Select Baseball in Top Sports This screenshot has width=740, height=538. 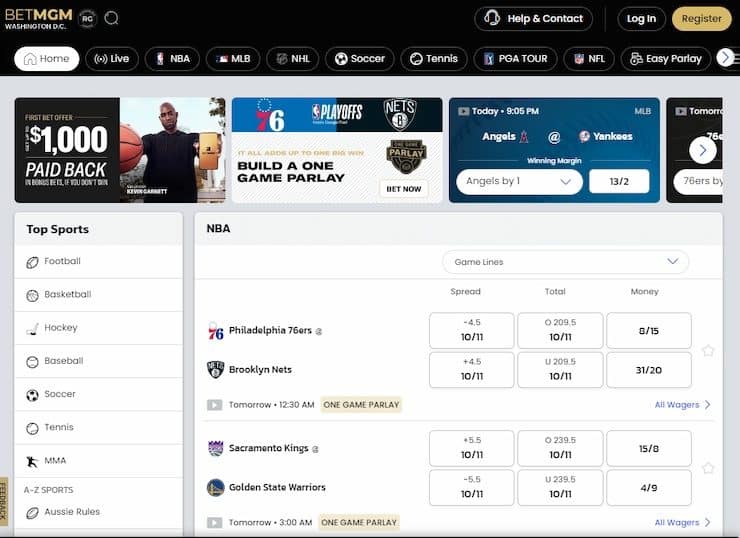[99, 361]
